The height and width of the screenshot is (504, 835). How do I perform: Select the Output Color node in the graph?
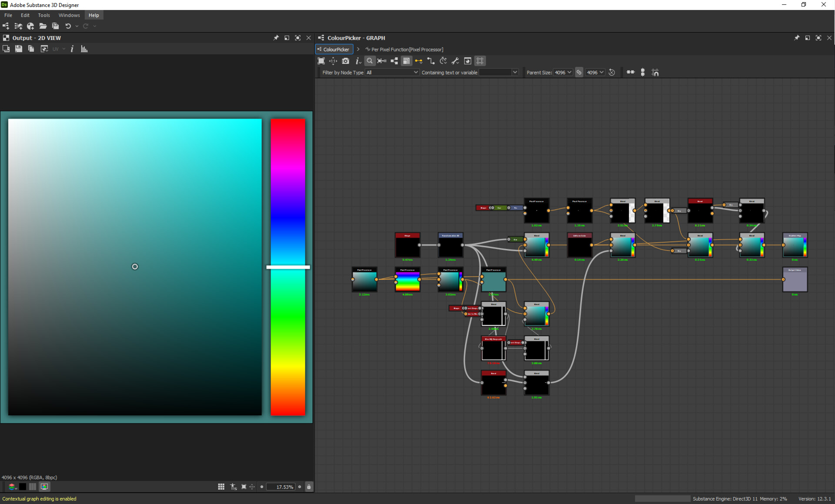pyautogui.click(x=795, y=280)
